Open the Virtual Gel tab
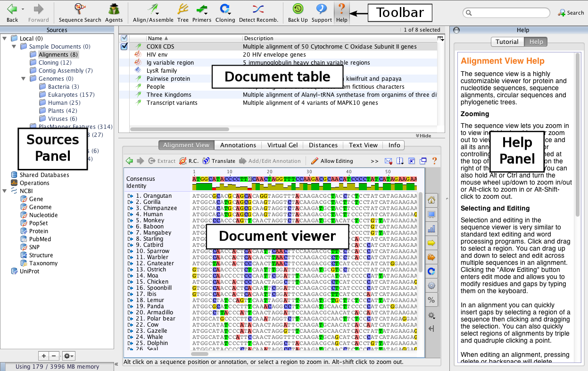Image resolution: width=588 pixels, height=371 pixels. point(283,145)
